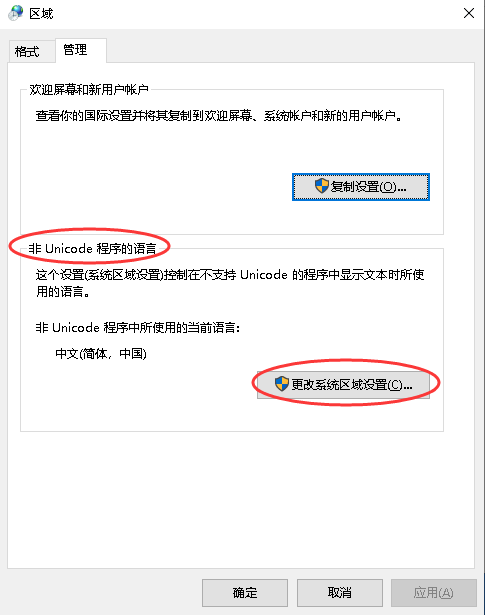Click the 这个设置(系统区域设置) description paragraph

pos(230,283)
